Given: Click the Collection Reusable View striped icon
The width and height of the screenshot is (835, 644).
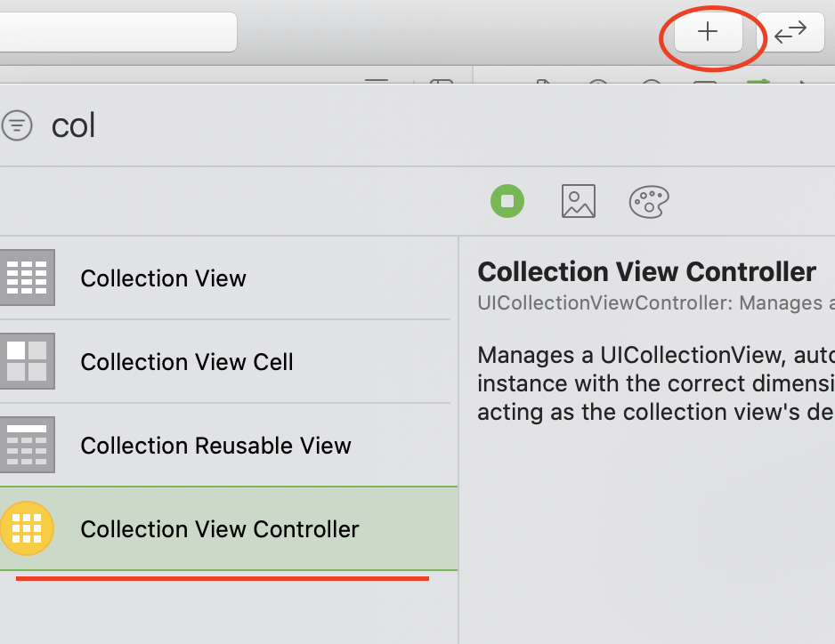Looking at the screenshot, I should pyautogui.click(x=28, y=445).
